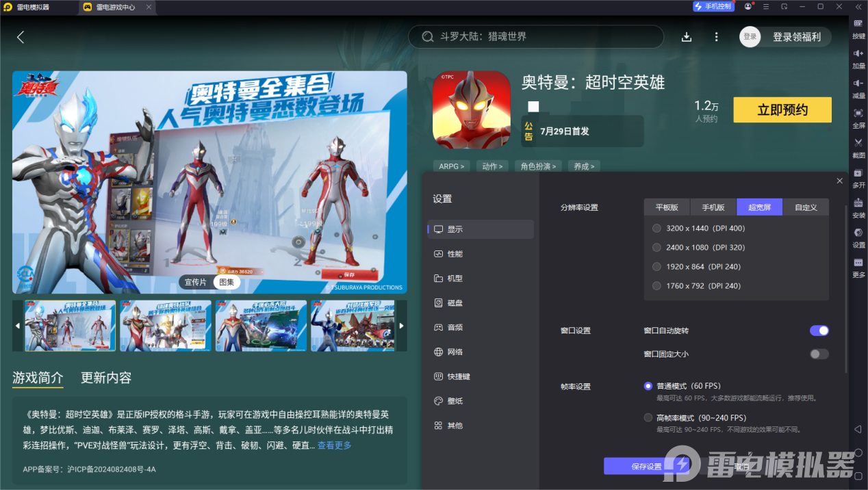The width and height of the screenshot is (868, 490).
Task: Click the window layout icon in title bar
Action: 784,7
